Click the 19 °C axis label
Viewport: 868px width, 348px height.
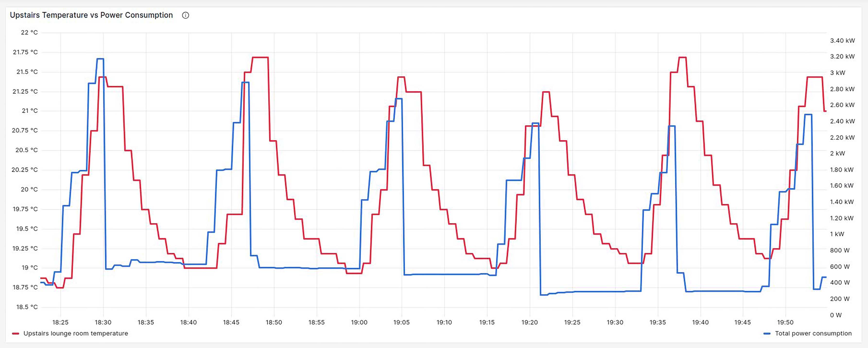[30, 268]
